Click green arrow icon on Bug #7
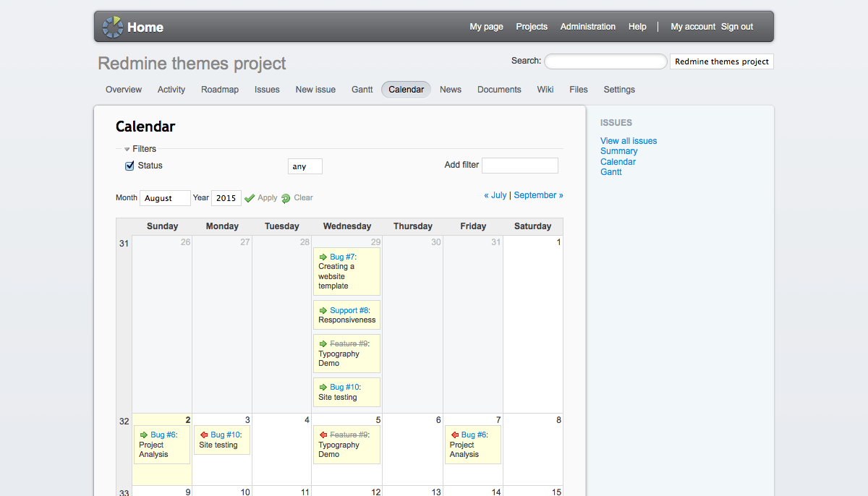The width and height of the screenshot is (868, 496). [323, 257]
